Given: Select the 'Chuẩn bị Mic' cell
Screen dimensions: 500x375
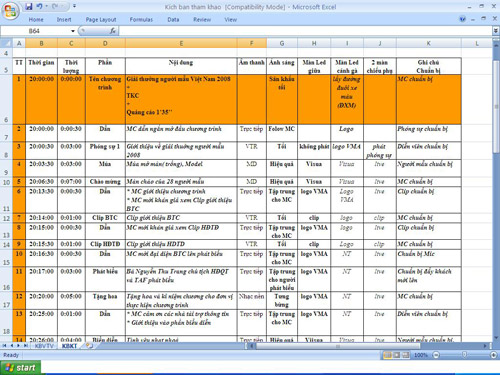Looking at the screenshot, I should (x=429, y=258).
